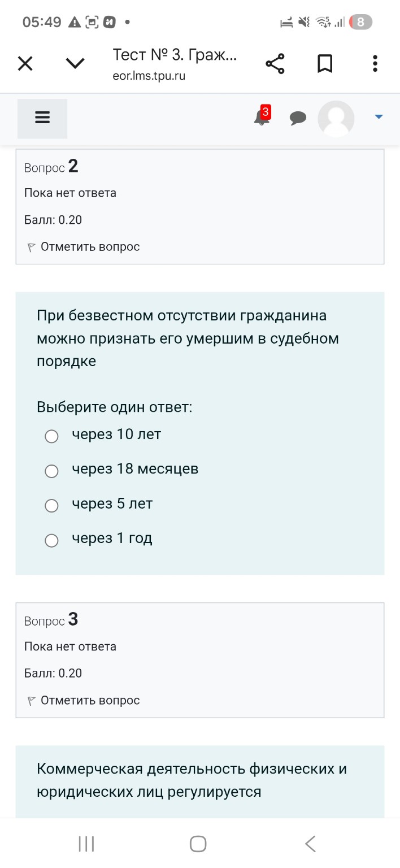Viewport: 400px width, 868px height.
Task: Tap the recent apps button
Action: click(85, 844)
